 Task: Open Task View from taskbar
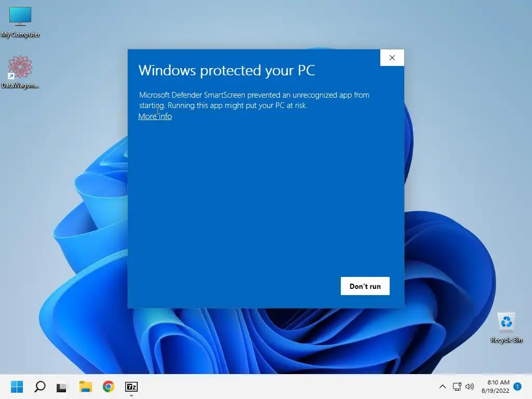[61, 387]
